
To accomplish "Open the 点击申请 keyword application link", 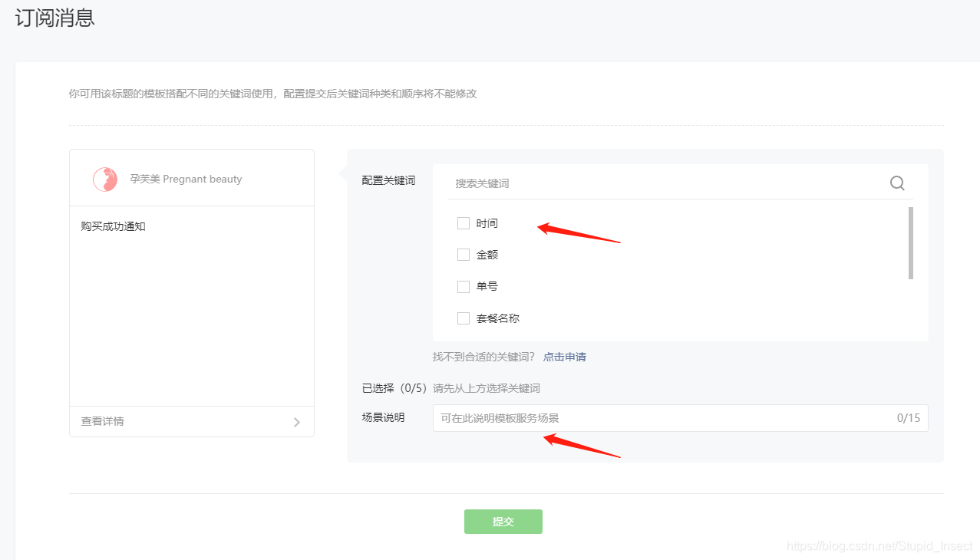I will coord(565,356).
